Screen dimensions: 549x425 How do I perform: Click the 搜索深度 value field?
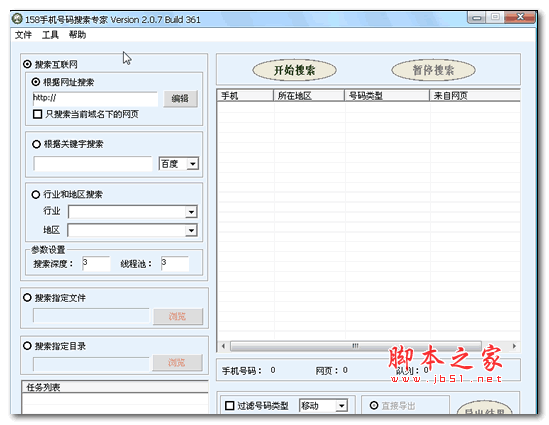pyautogui.click(x=96, y=263)
